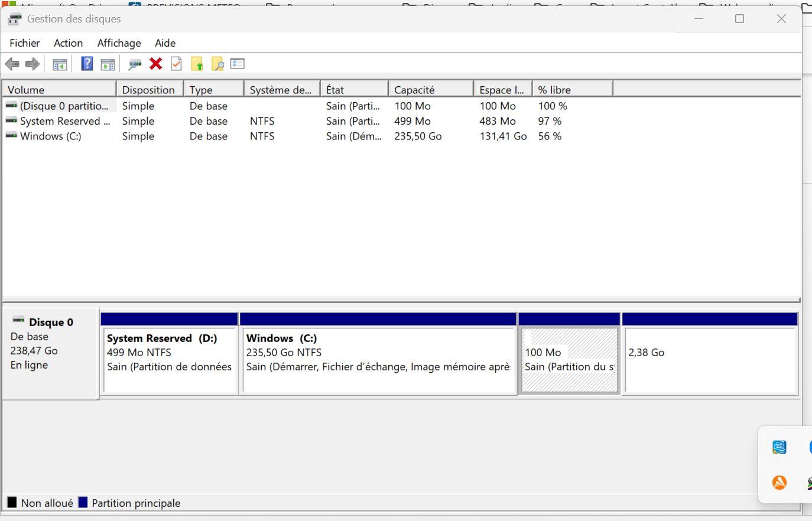Viewport: 812px width, 521px height.
Task: Click the yellow folder green arrow icon
Action: point(197,64)
